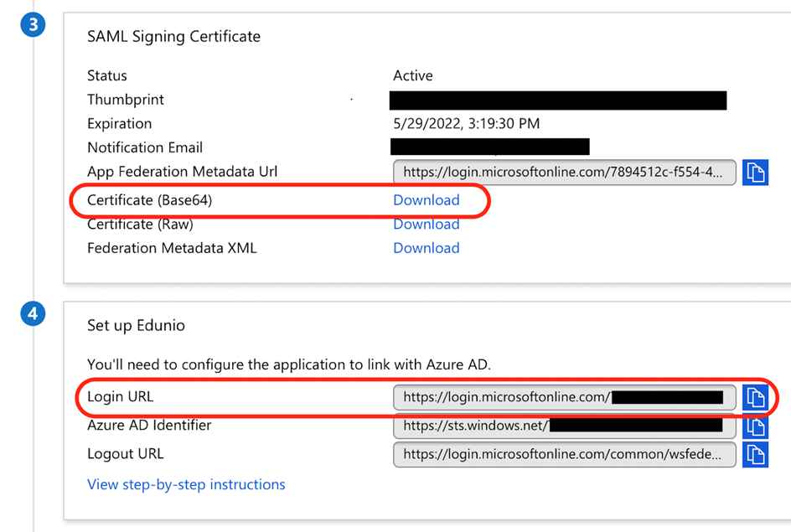Viewport: 791px width, 532px height.
Task: Click the SAML Signing Certificate heading
Action: 173,37
